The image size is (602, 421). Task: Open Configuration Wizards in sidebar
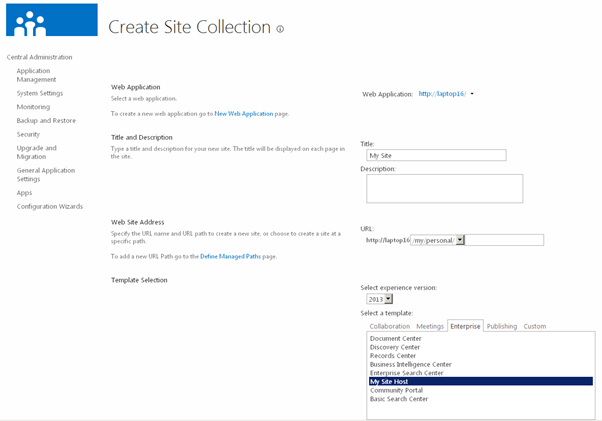50,206
